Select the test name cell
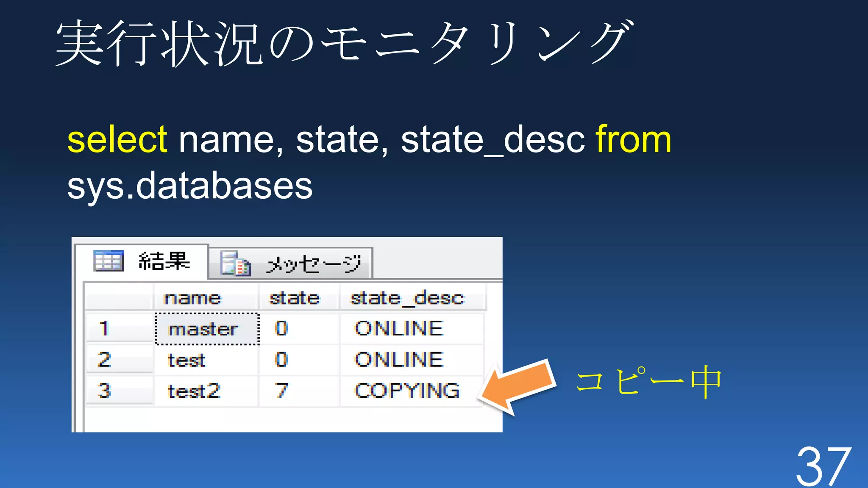 click(206, 360)
